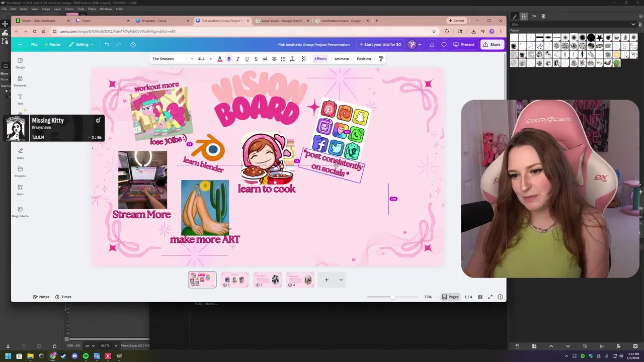Image resolution: width=644 pixels, height=362 pixels.
Task: Select the star brush in GIMP brushes
Action: pos(600,38)
